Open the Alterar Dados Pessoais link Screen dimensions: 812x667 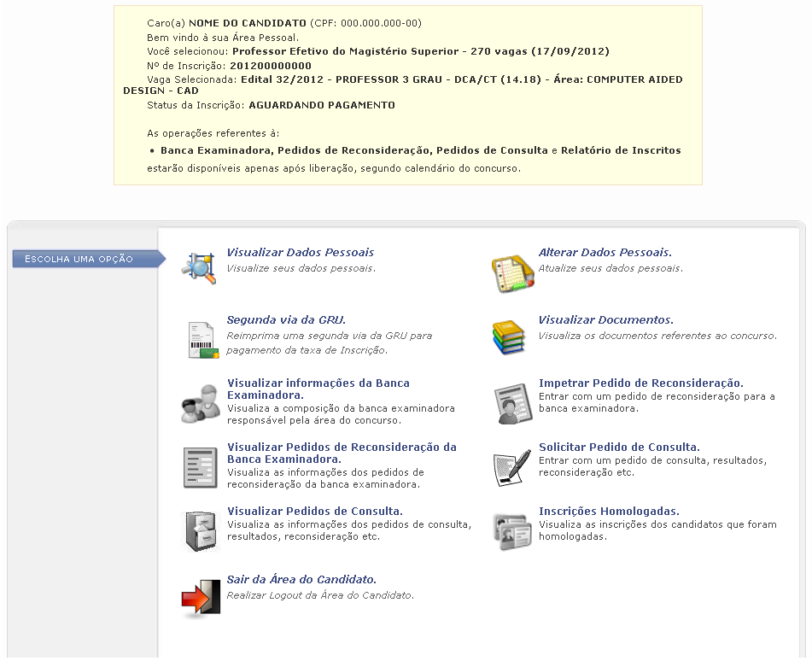pos(605,253)
